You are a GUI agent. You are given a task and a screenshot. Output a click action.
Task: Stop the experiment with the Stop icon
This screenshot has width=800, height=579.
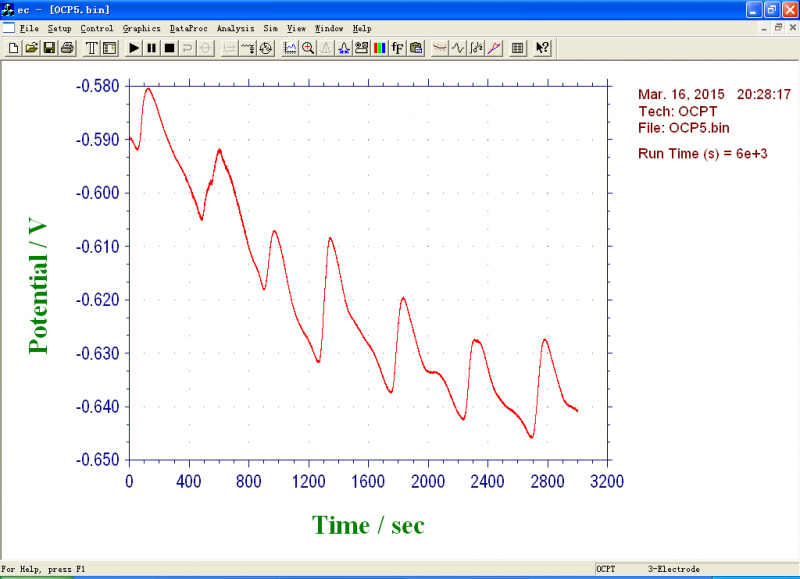pos(169,48)
